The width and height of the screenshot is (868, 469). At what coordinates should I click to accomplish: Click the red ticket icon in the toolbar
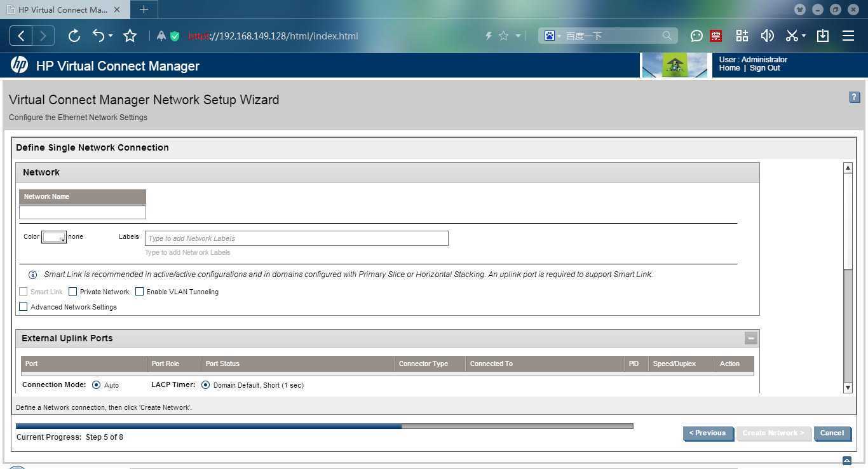point(716,36)
